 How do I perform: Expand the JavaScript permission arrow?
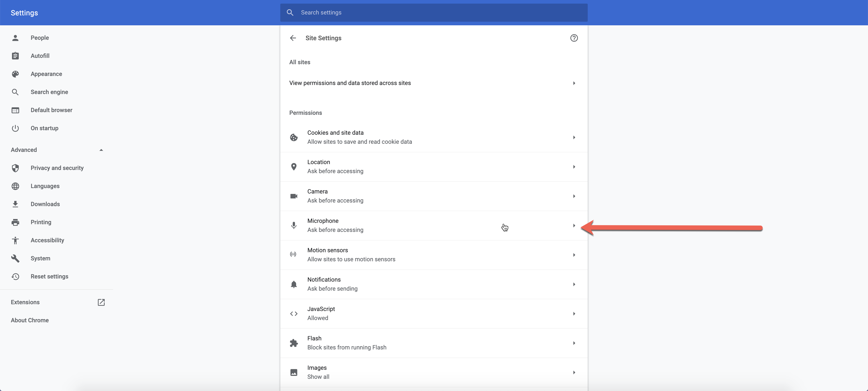point(574,313)
